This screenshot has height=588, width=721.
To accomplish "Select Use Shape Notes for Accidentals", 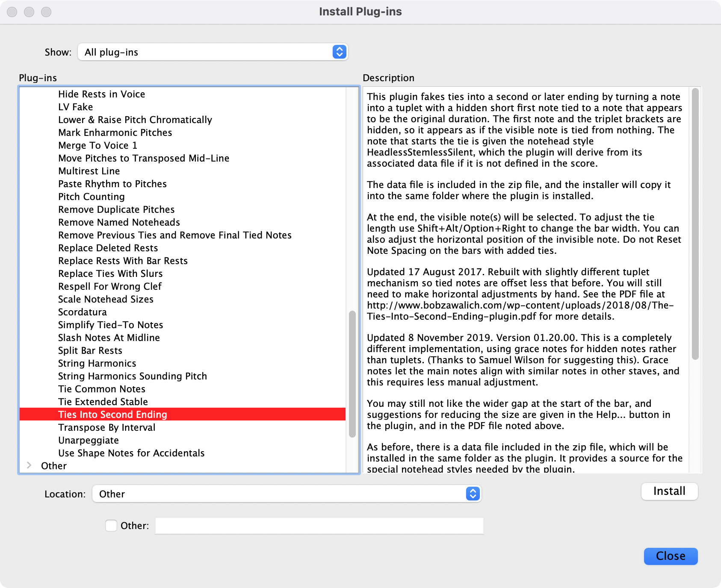I will [131, 453].
